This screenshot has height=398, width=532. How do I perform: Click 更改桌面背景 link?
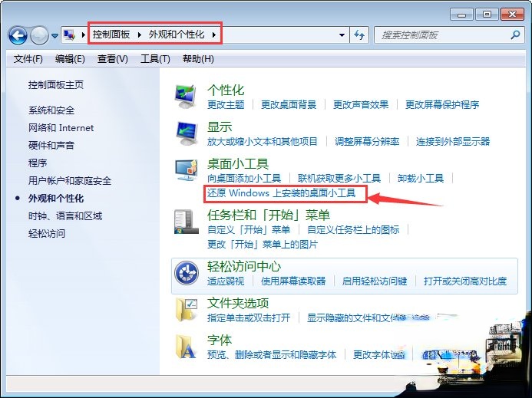coord(289,105)
